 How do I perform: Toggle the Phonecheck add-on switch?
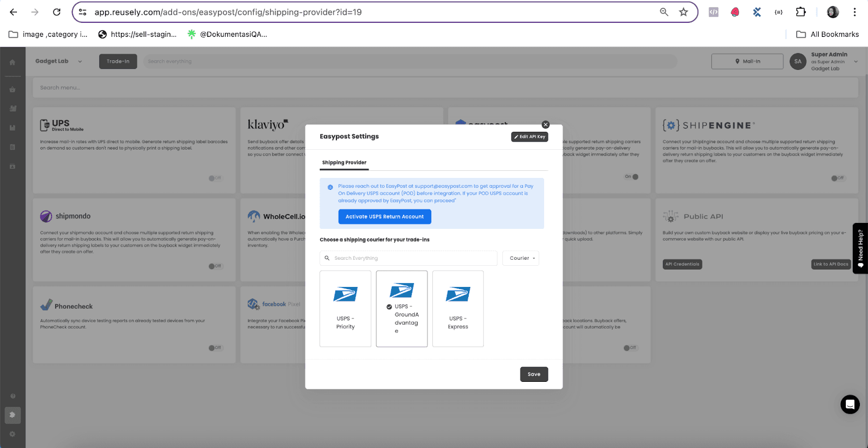coord(215,348)
